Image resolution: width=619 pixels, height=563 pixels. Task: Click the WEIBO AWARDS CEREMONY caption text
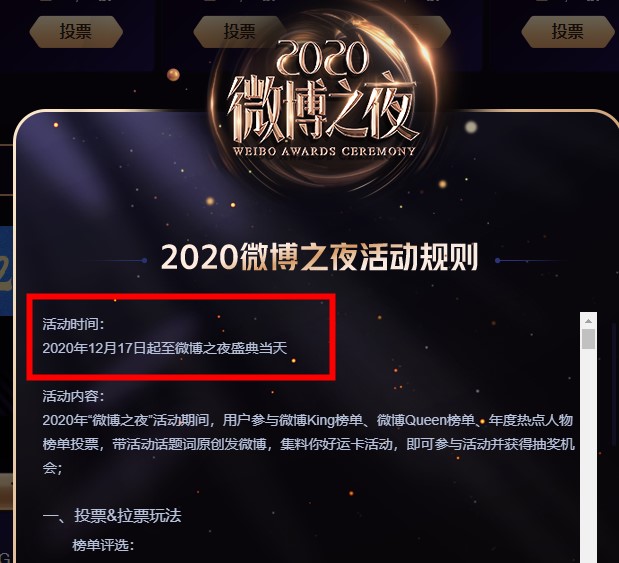pyautogui.click(x=324, y=151)
